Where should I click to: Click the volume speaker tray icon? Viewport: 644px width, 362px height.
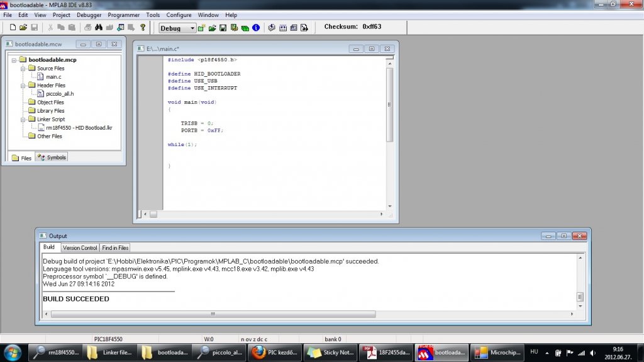pos(592,353)
